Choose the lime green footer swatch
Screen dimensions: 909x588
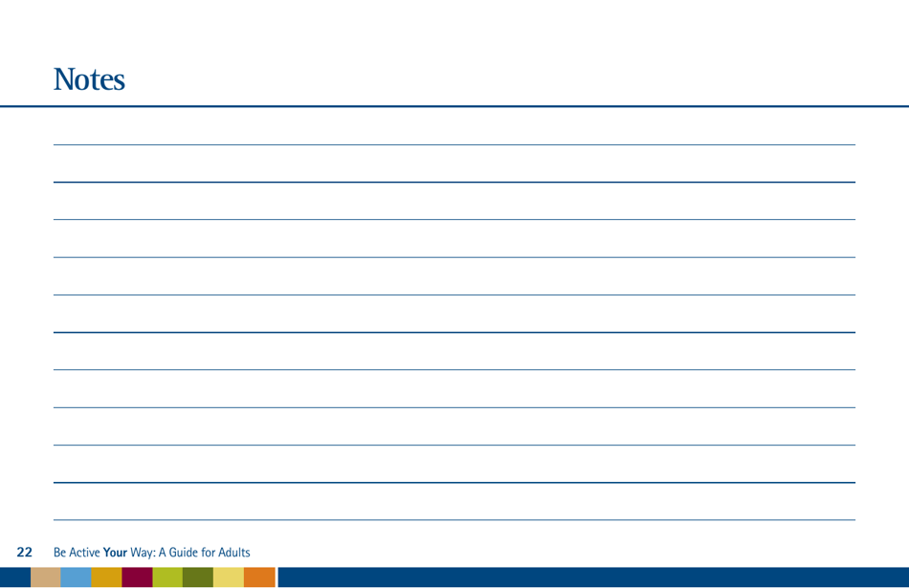(167, 577)
